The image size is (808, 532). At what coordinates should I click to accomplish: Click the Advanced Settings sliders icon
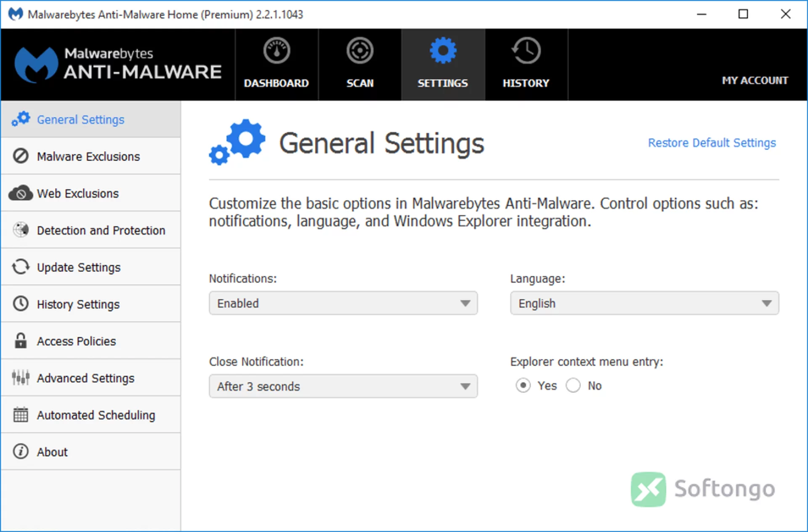coord(21,377)
